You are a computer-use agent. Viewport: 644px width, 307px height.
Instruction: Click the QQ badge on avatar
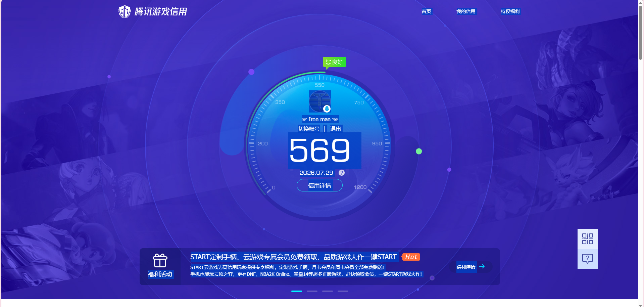click(x=327, y=109)
